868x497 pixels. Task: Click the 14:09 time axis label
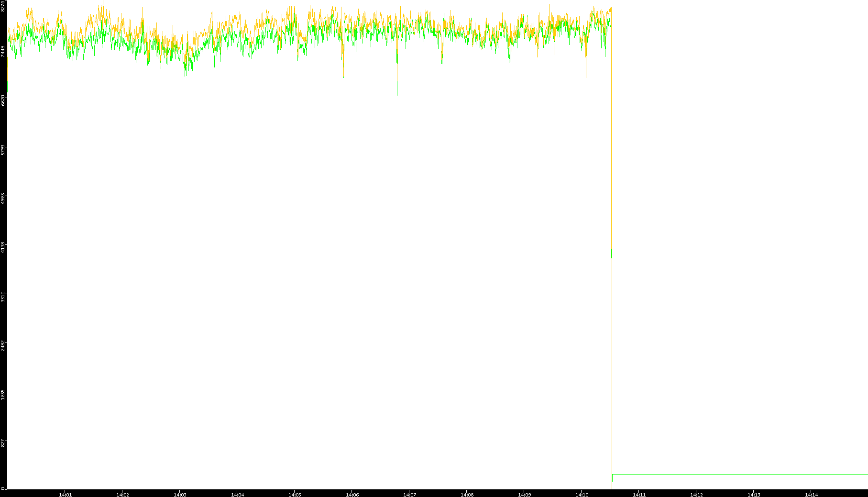[x=524, y=495]
